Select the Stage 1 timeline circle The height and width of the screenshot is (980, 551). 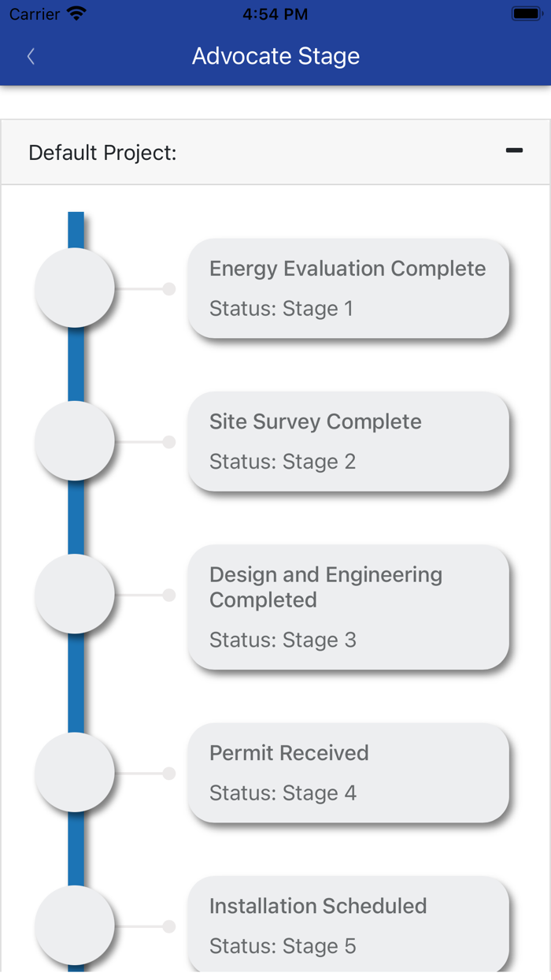(75, 288)
